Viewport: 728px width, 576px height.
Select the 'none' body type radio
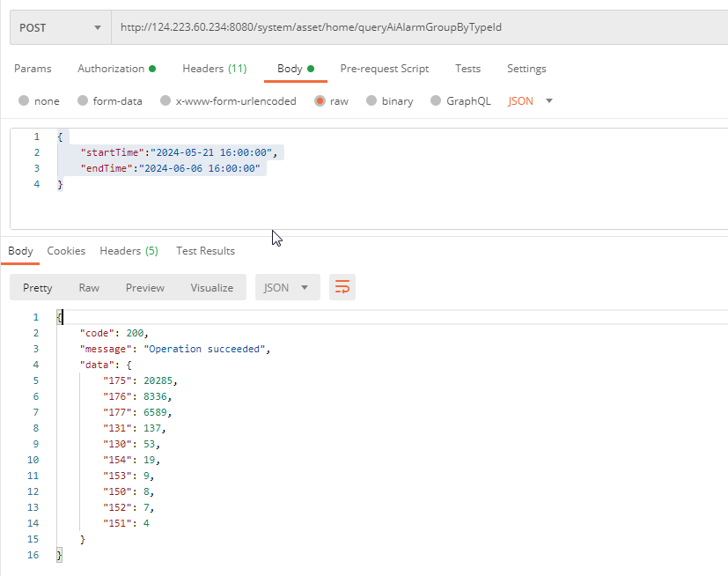pyautogui.click(x=24, y=101)
